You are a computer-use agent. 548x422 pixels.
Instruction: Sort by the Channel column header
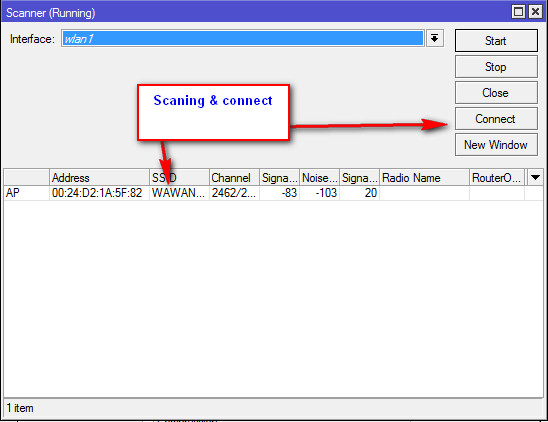pyautogui.click(x=234, y=178)
